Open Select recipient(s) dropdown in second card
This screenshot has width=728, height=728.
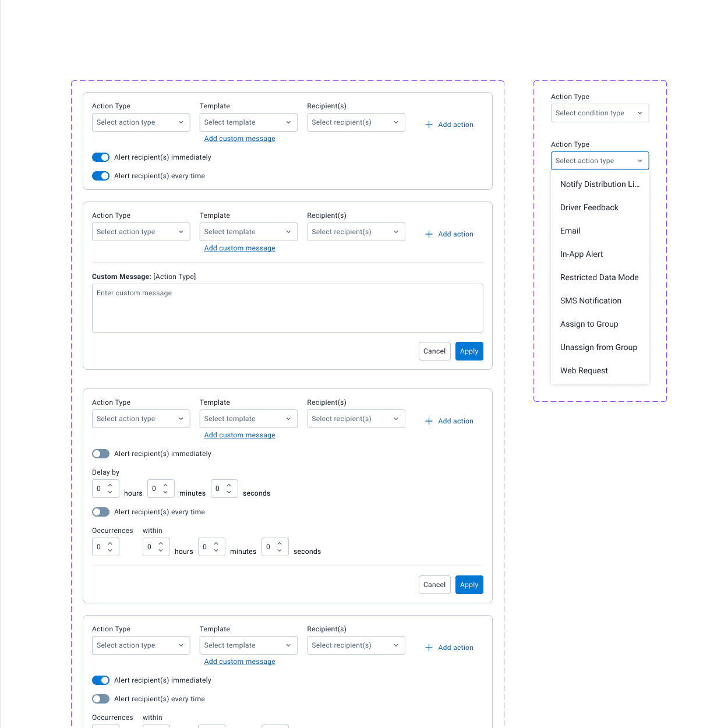point(356,232)
